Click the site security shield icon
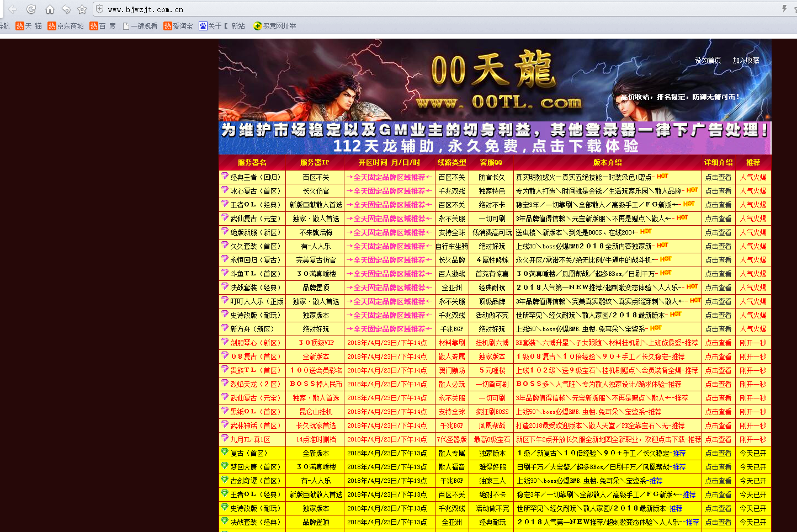Viewport: 797px width, 532px height. [100, 9]
